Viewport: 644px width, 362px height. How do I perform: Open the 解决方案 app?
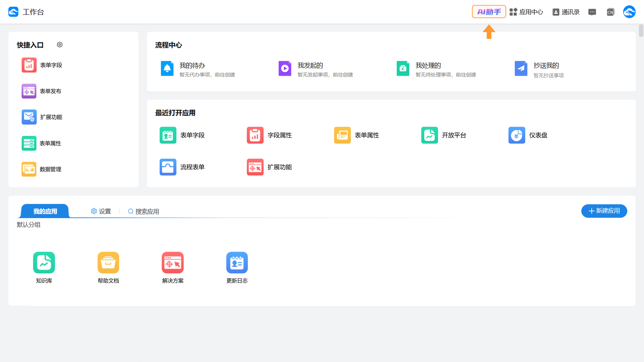pyautogui.click(x=173, y=268)
